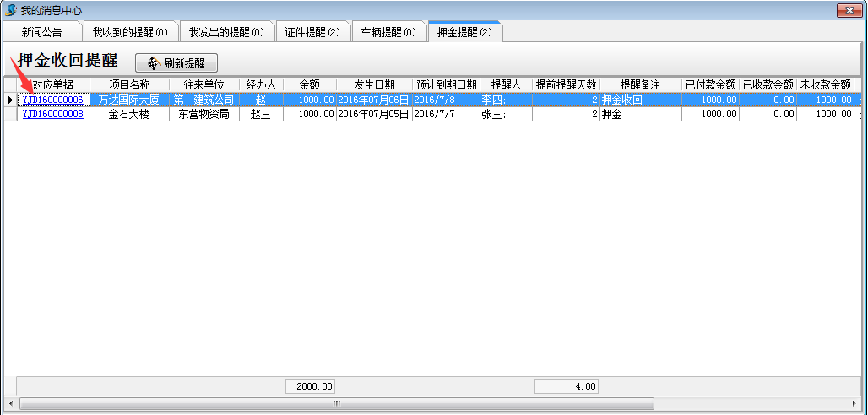Click the 2000.00 total amount field

311,386
